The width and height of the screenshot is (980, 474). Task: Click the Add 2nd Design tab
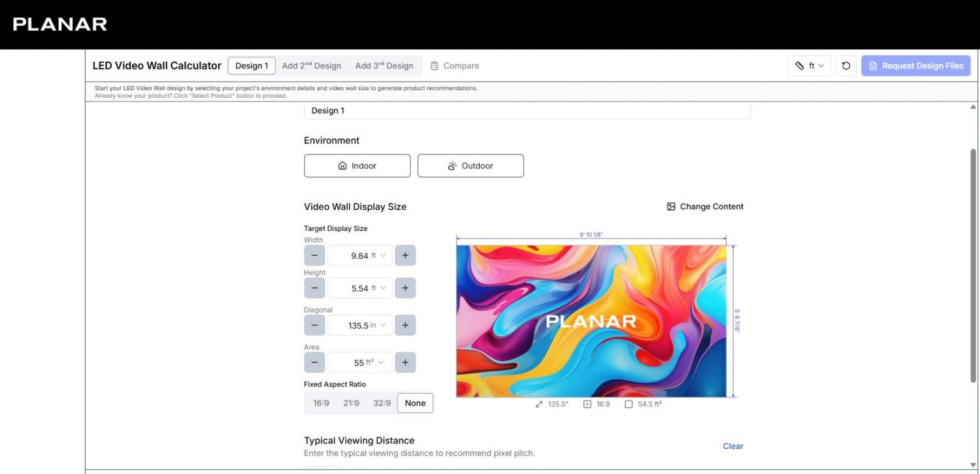311,66
